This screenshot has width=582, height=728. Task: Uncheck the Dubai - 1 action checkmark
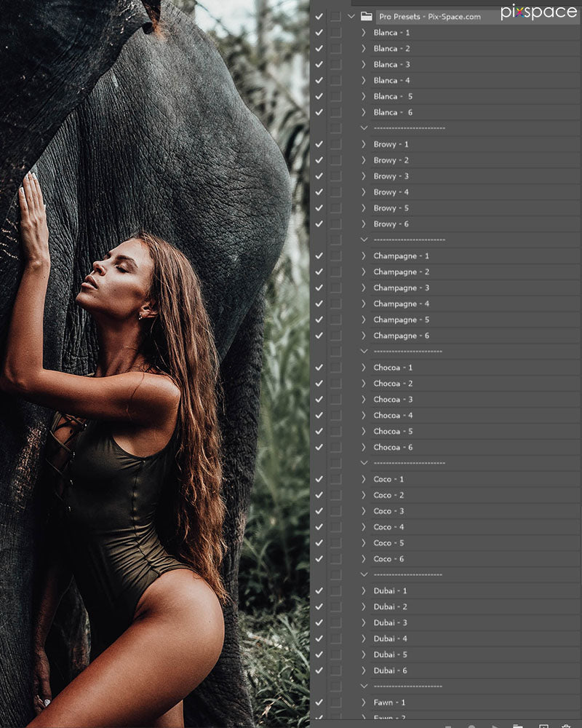click(319, 590)
